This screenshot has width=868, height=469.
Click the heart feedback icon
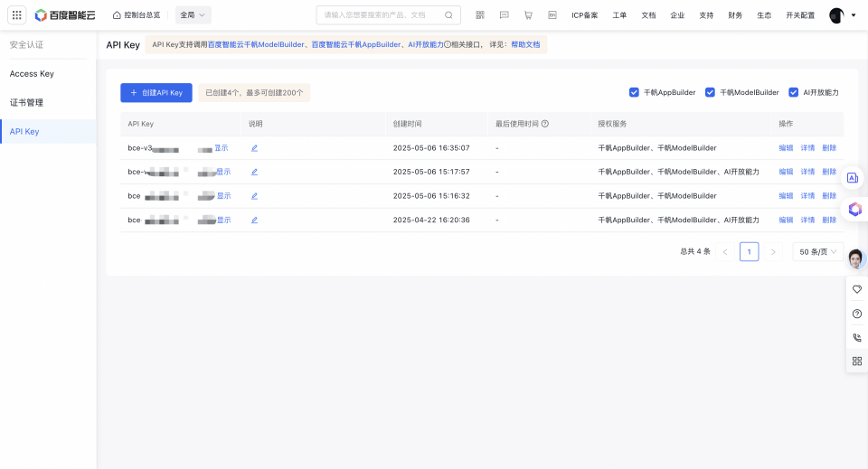click(x=857, y=289)
